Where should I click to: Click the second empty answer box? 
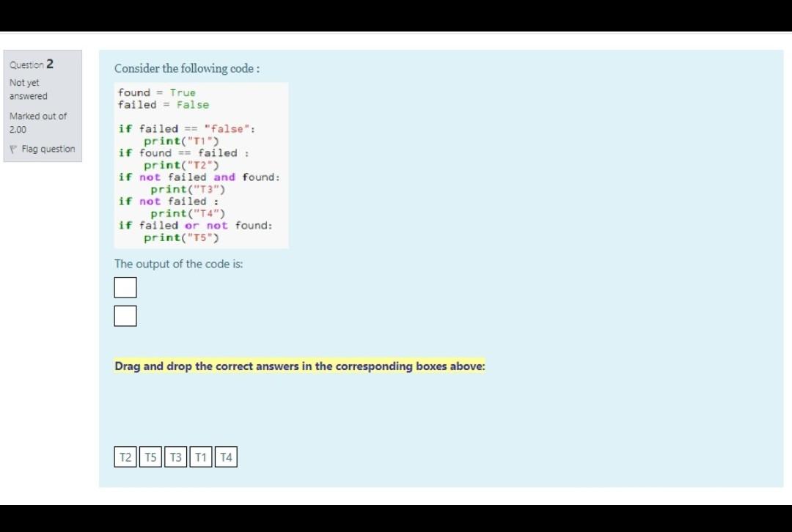[125, 315]
